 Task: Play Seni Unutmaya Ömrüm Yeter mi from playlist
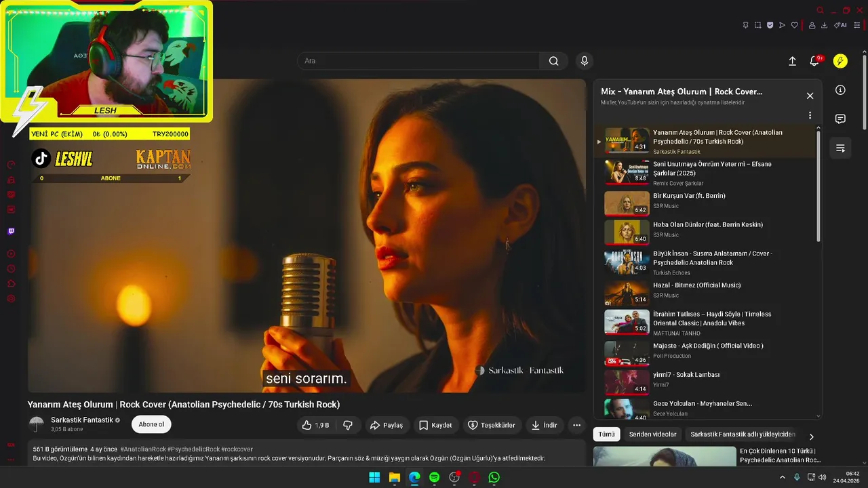click(x=707, y=173)
